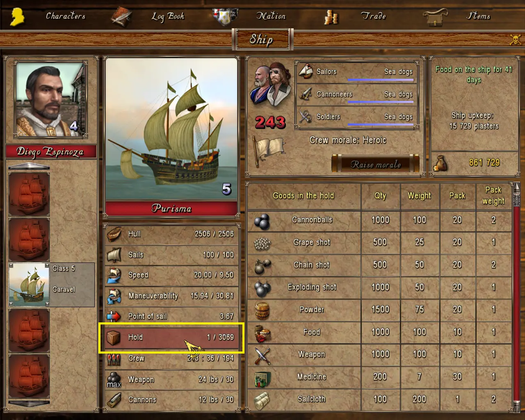Select the Ship tab header
The image size is (525, 420).
[262, 39]
